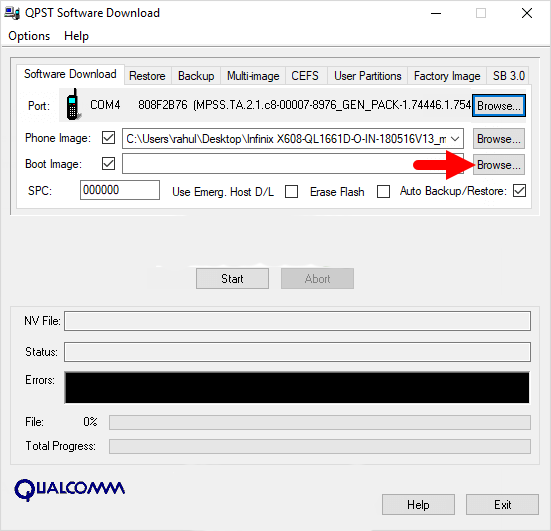Open the Help menu
The height and width of the screenshot is (531, 551).
point(76,36)
